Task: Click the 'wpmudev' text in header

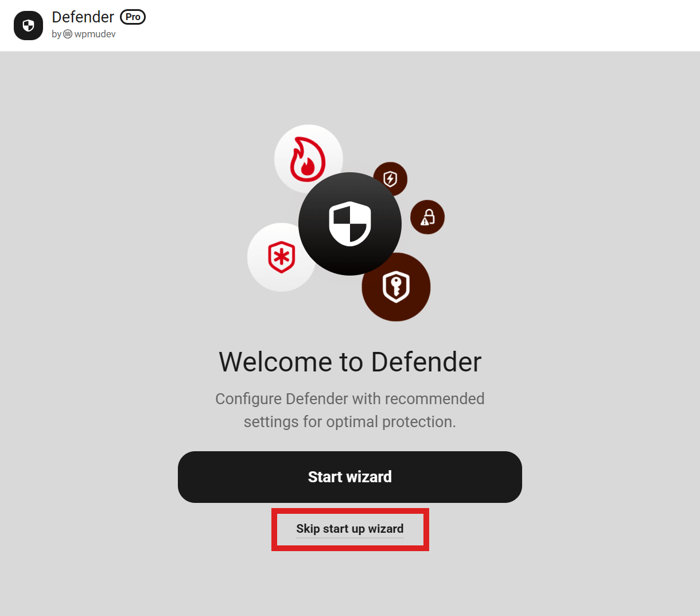Action: 95,34
